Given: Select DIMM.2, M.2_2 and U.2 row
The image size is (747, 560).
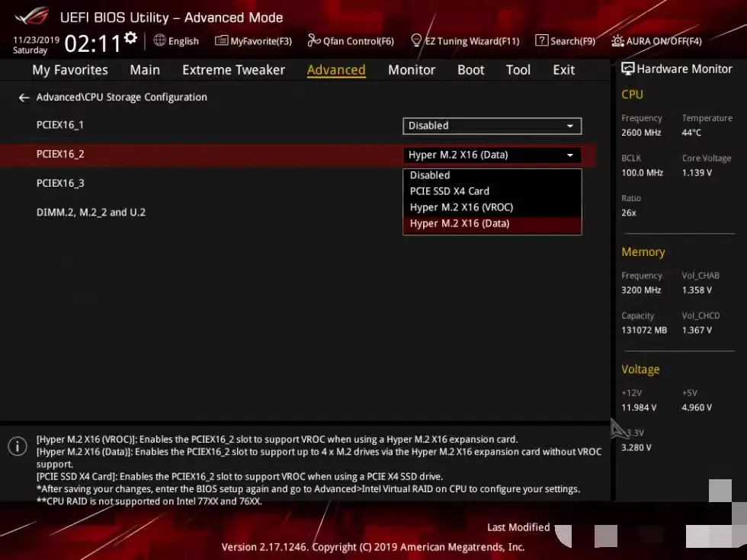Looking at the screenshot, I should [x=91, y=213].
